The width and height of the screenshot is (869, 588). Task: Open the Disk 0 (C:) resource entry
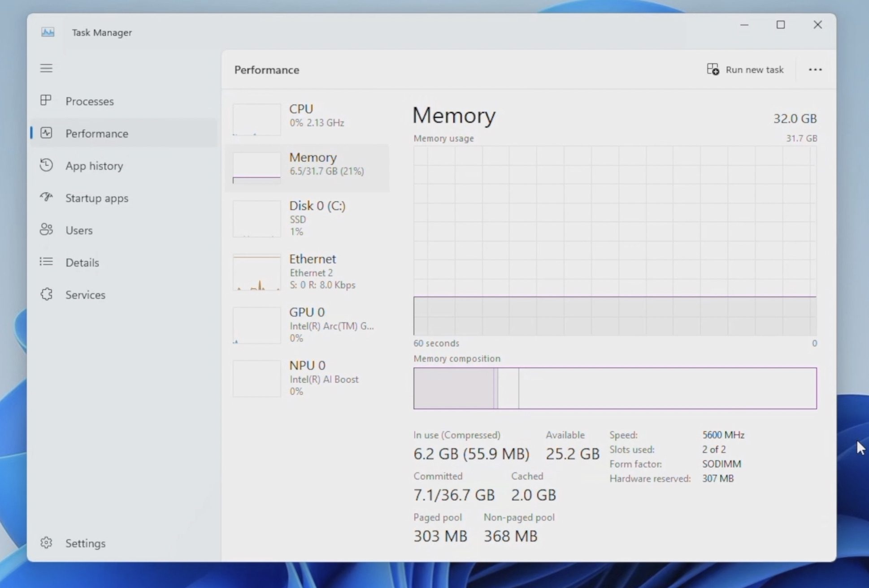pos(307,218)
